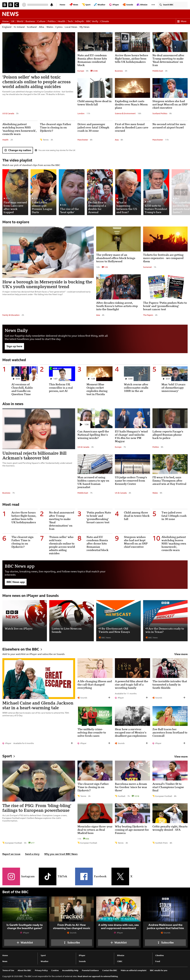Click the globe icon on Change my nation
190x980 pixels.
pyautogui.click(x=6, y=150)
